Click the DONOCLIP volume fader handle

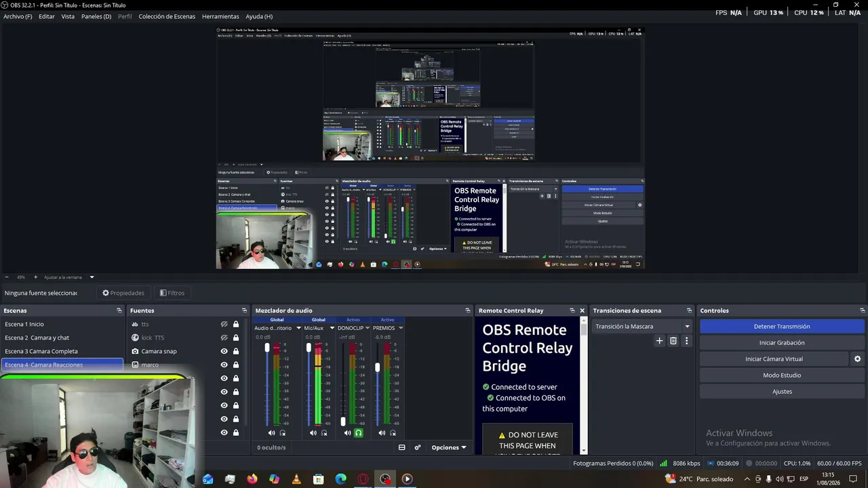pos(342,422)
